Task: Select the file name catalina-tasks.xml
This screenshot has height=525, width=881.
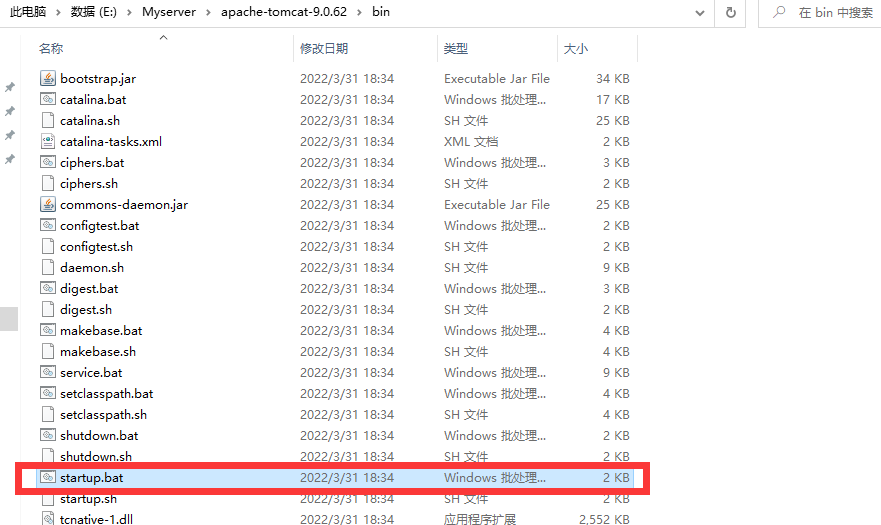Action: click(111, 142)
